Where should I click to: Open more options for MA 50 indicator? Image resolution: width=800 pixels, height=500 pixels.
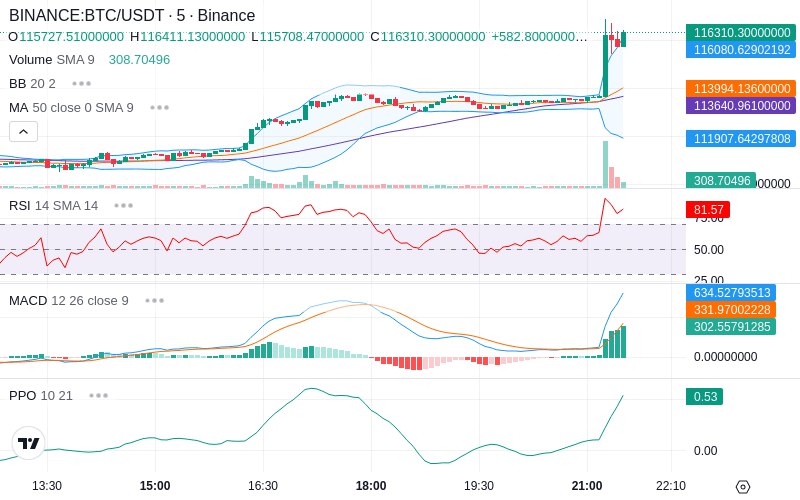[x=159, y=108]
